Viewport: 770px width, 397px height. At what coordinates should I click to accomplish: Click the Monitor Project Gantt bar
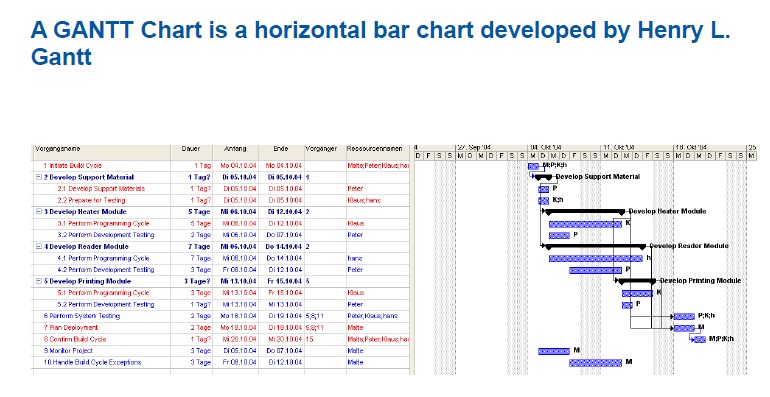(x=554, y=351)
